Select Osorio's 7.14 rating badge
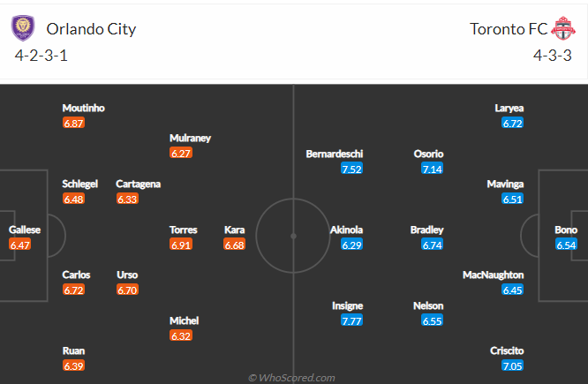588x384 pixels. pos(432,169)
